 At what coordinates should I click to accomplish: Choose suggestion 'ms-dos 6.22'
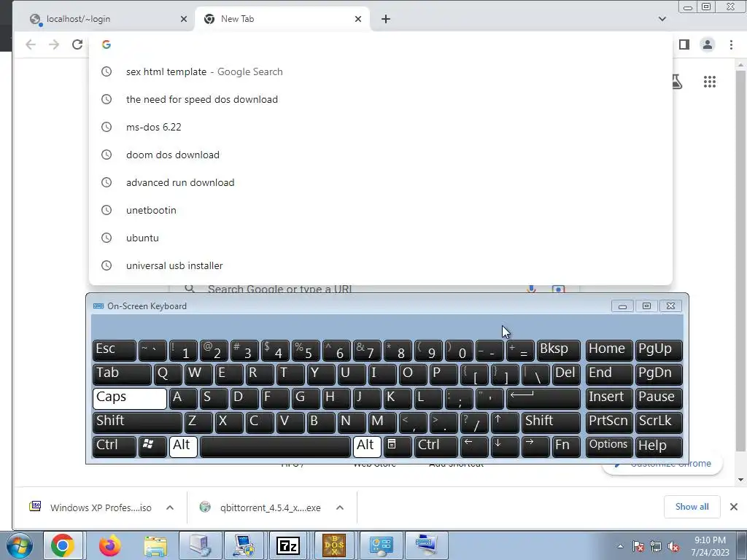381,127
